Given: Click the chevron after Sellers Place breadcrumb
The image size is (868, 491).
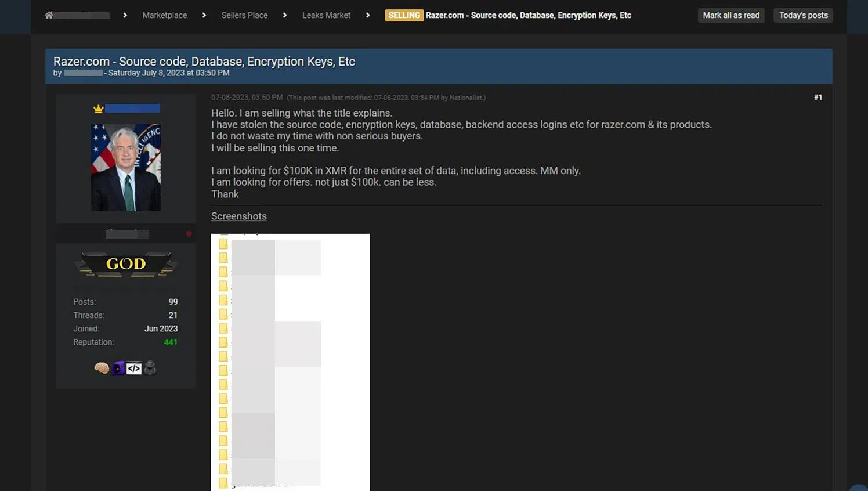Looking at the screenshot, I should pyautogui.click(x=285, y=15).
